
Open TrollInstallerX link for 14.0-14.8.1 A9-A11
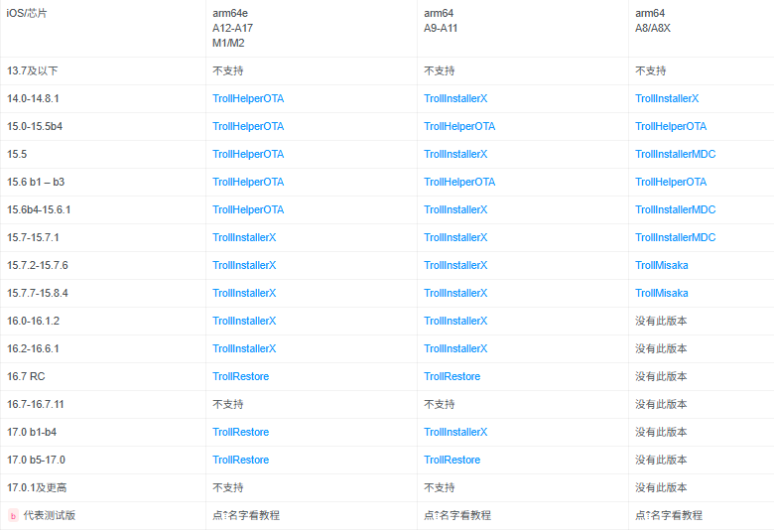coord(455,99)
